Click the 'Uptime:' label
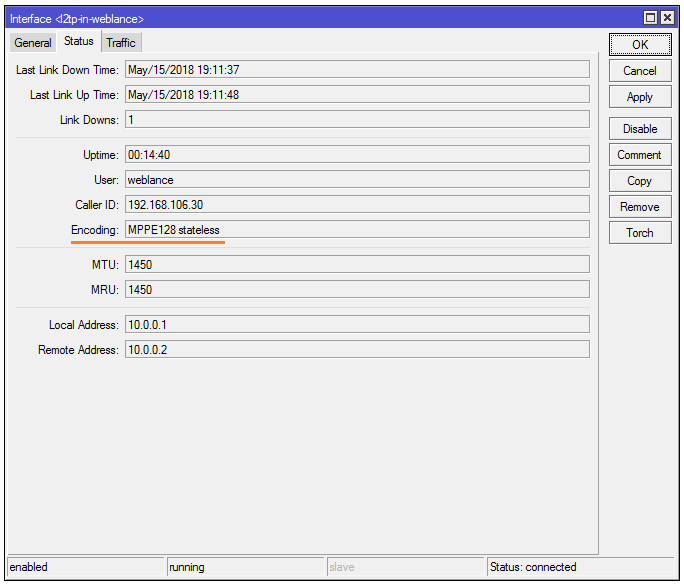Image resolution: width=684 pixels, height=585 pixels. click(x=101, y=155)
